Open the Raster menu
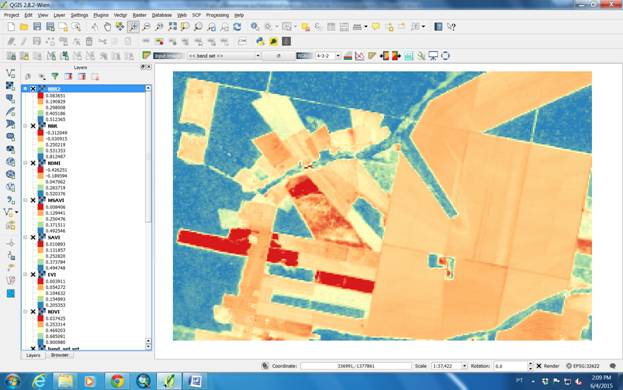Image resolution: width=623 pixels, height=390 pixels. click(x=139, y=15)
